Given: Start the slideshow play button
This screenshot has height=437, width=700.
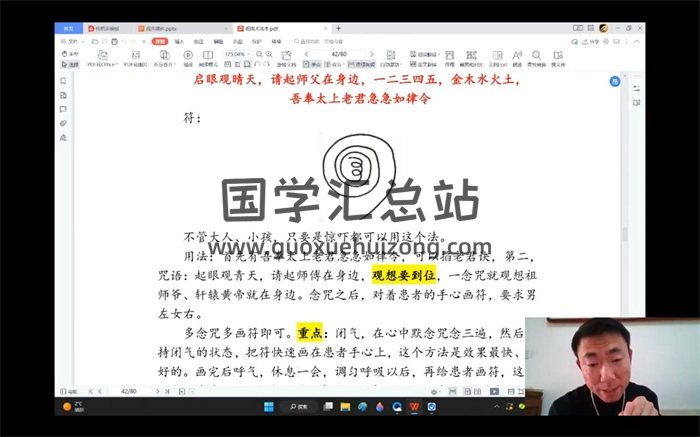Looking at the screenshot, I should pos(188,58).
